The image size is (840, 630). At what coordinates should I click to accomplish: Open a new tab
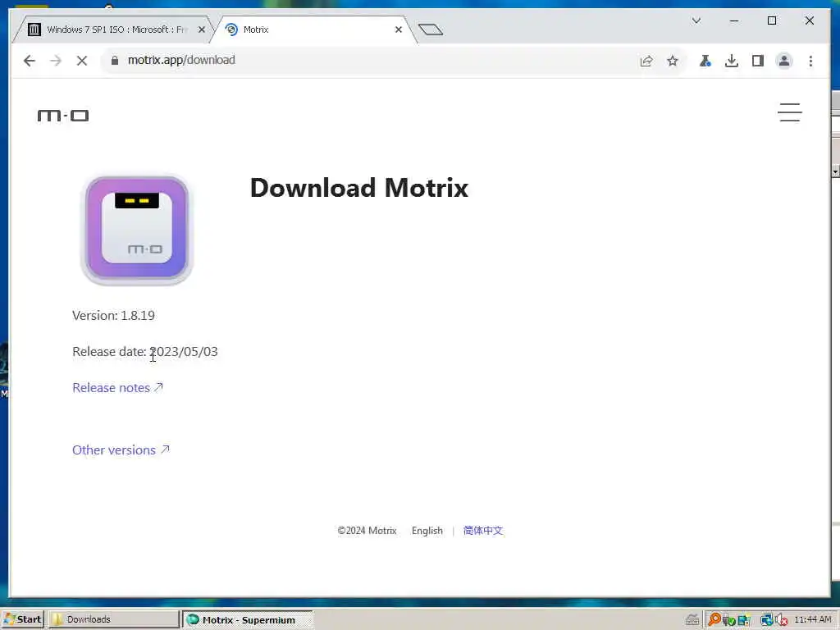pos(431,30)
